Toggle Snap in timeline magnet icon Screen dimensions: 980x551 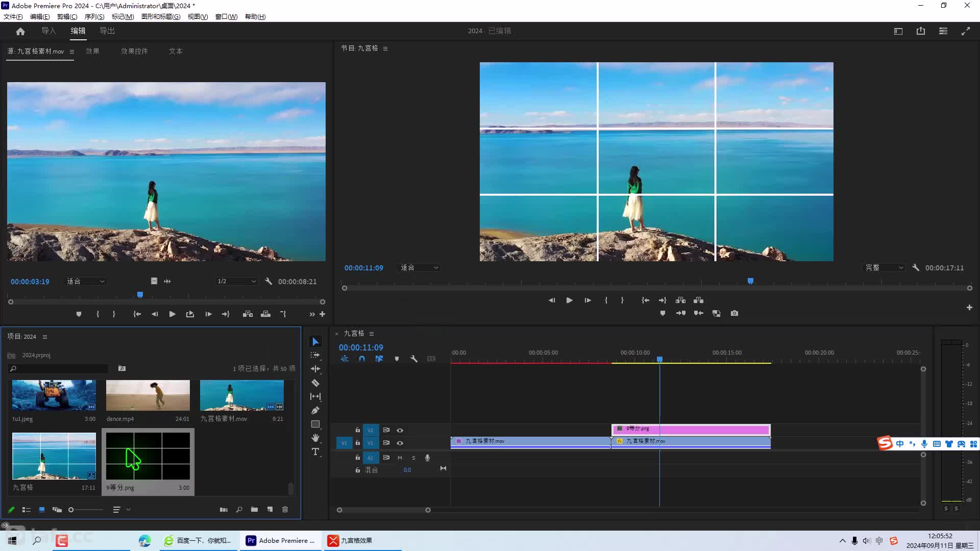pos(362,359)
